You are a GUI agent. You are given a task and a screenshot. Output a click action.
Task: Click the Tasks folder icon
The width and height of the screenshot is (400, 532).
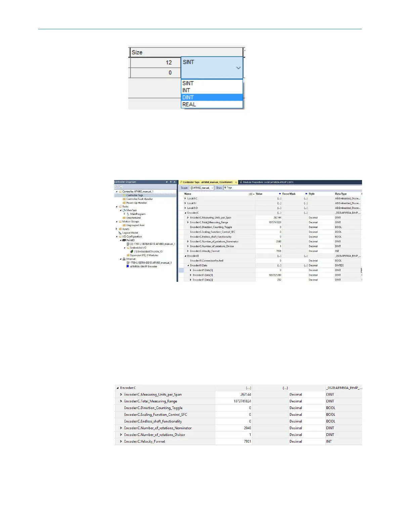[x=120, y=207]
